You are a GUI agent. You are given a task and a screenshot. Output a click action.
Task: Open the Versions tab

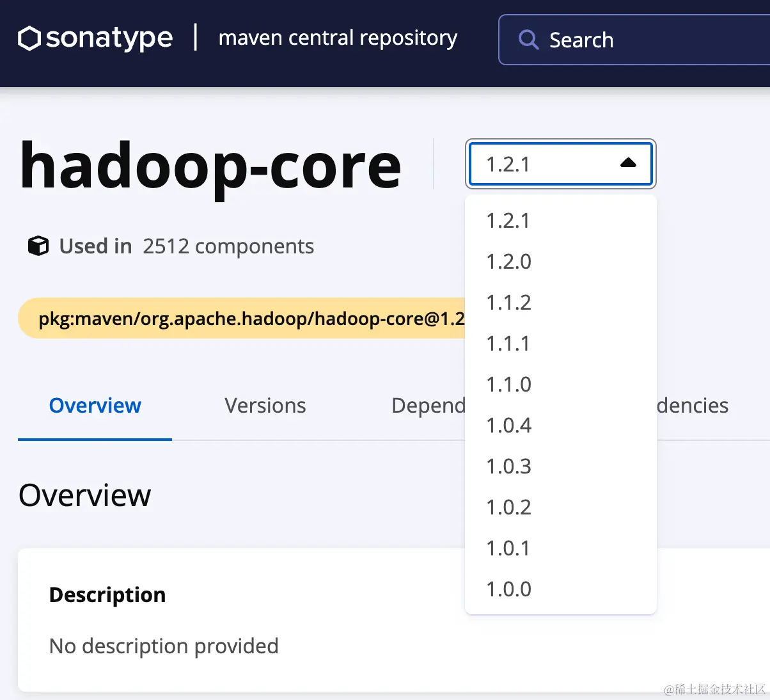[265, 406]
